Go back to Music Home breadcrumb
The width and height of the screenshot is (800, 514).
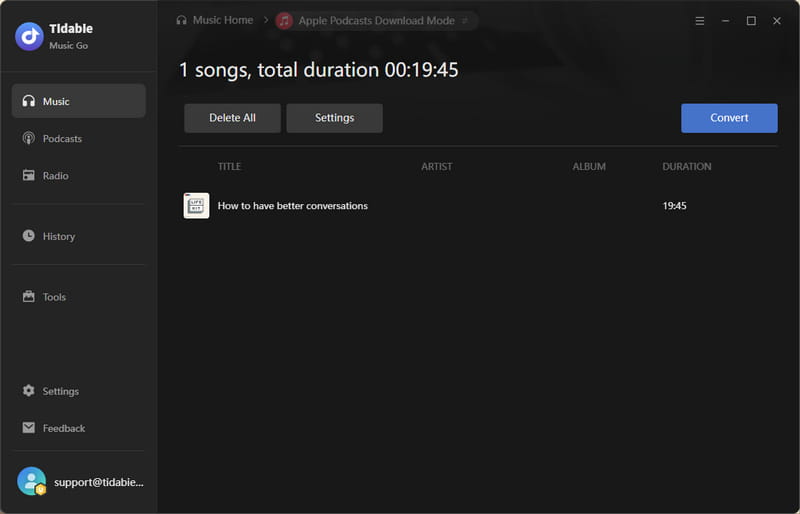pos(215,20)
